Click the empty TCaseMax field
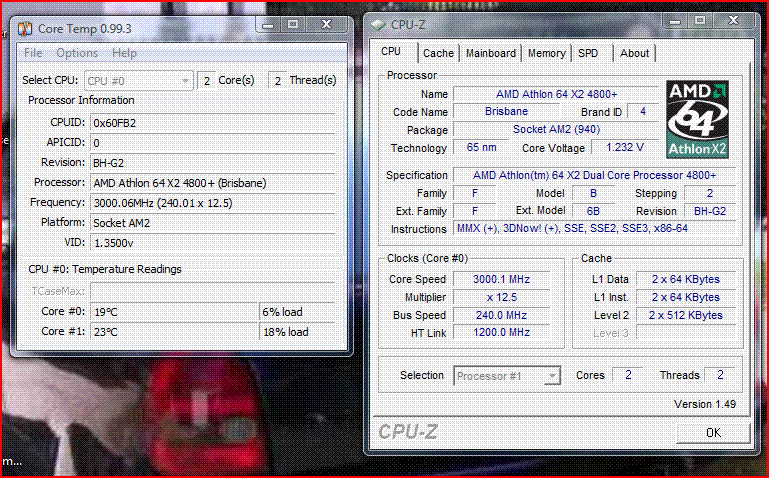Screen dimensions: 769x478 pos(213,291)
